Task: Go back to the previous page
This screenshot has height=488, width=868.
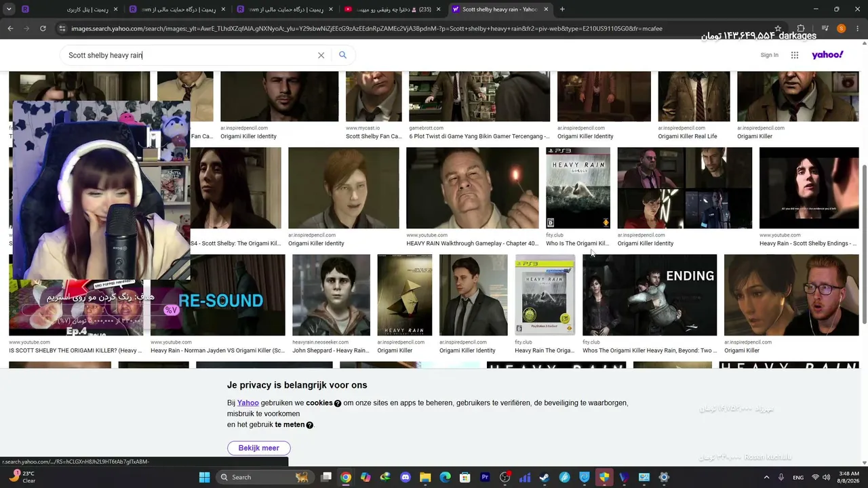Action: click(x=10, y=28)
